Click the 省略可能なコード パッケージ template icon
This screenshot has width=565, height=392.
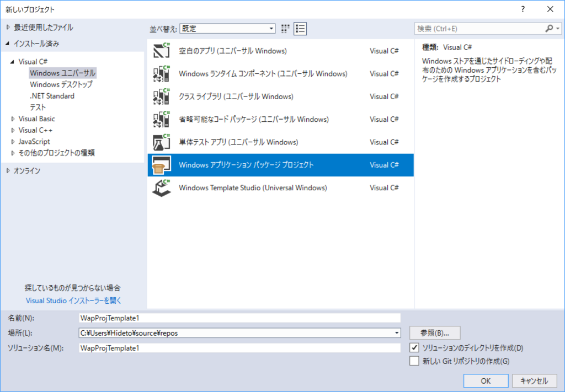(161, 119)
